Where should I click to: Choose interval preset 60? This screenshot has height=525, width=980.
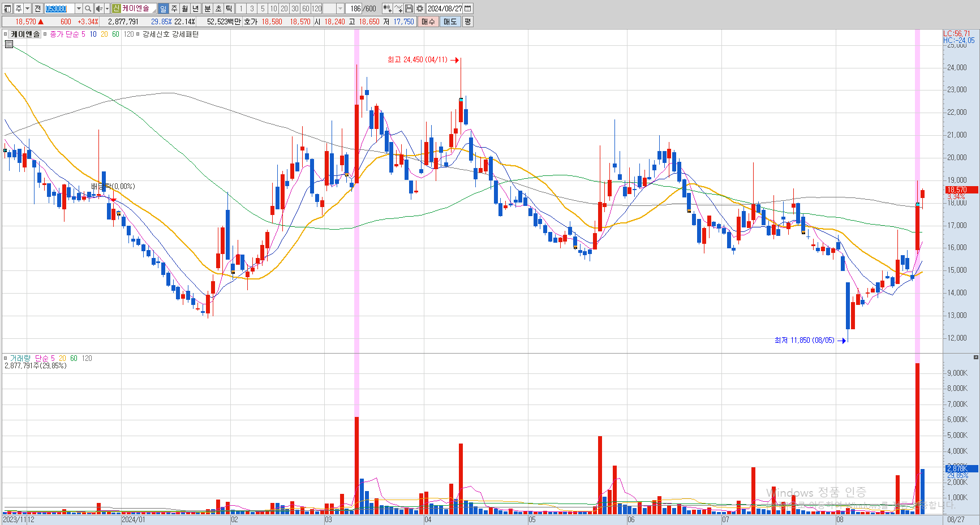pyautogui.click(x=306, y=8)
